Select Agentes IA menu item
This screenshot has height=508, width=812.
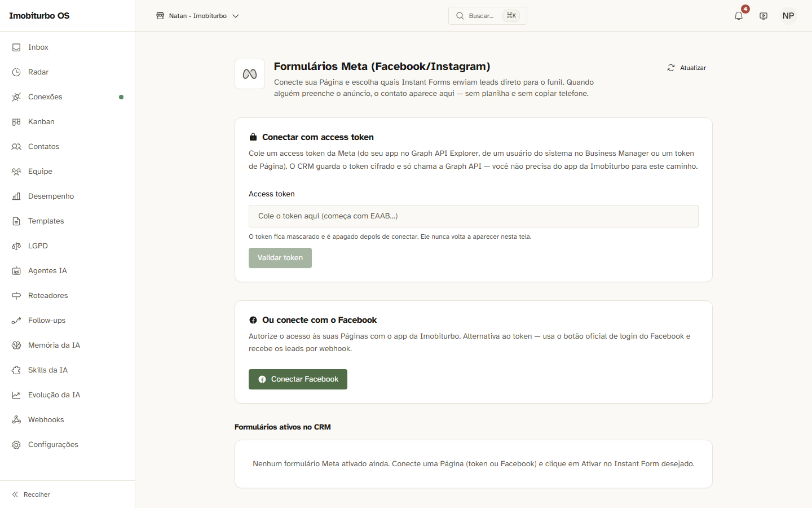[x=68, y=271]
